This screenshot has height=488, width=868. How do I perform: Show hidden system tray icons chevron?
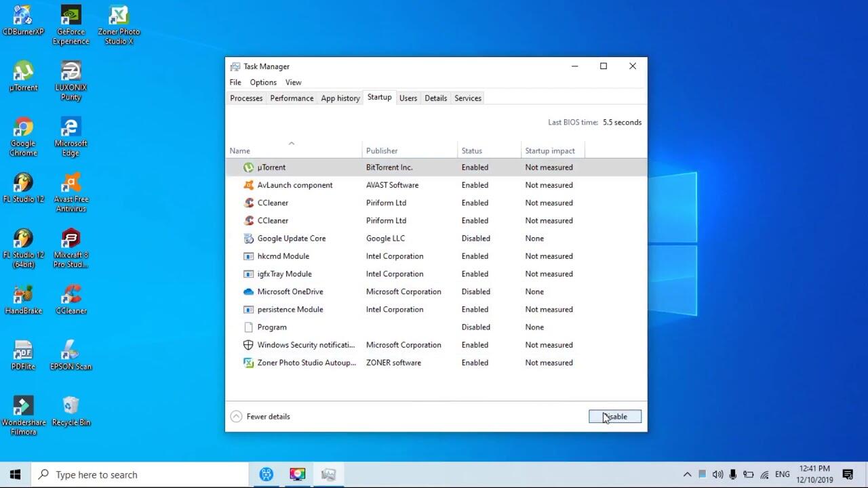(x=687, y=474)
